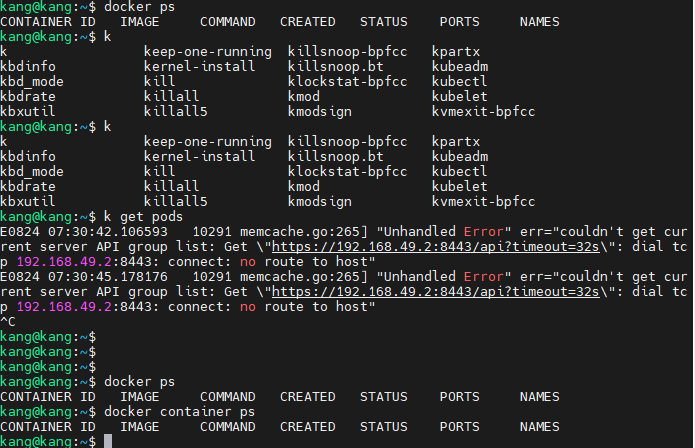Select the timestamp "07:30:42.106593"

(x=108, y=232)
